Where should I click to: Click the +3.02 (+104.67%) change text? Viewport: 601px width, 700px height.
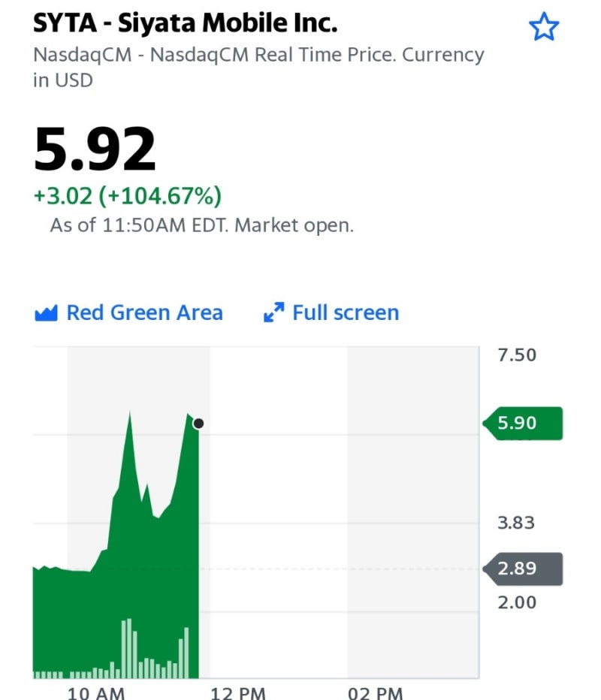pos(127,196)
